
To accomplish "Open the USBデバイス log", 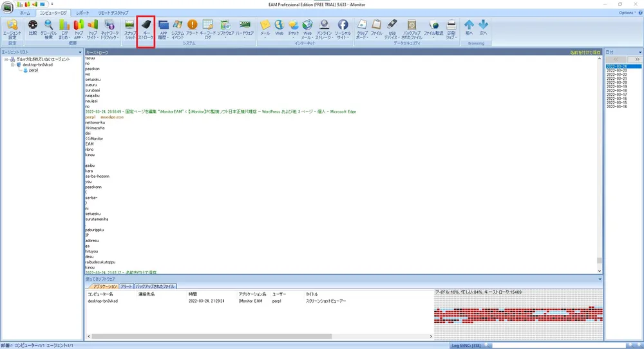I will 392,29.
